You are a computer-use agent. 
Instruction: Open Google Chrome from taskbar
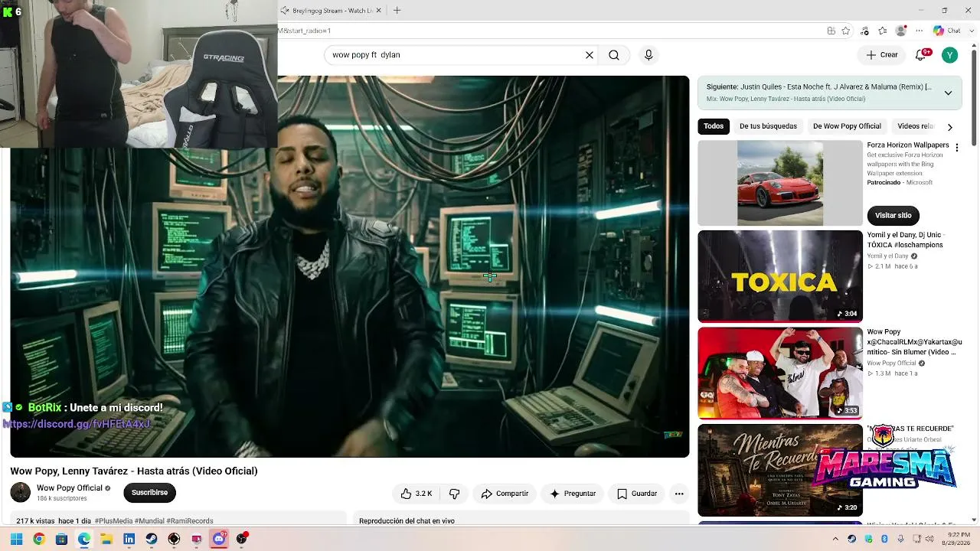pos(39,539)
